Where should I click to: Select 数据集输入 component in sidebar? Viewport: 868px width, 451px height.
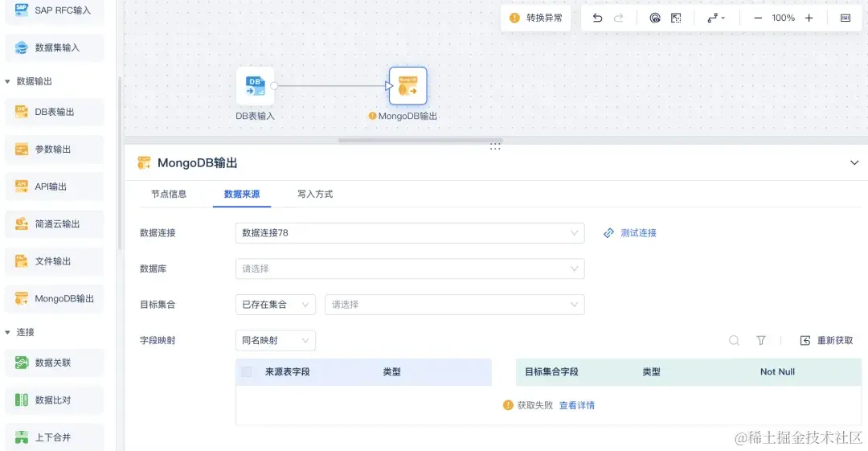pyautogui.click(x=55, y=47)
